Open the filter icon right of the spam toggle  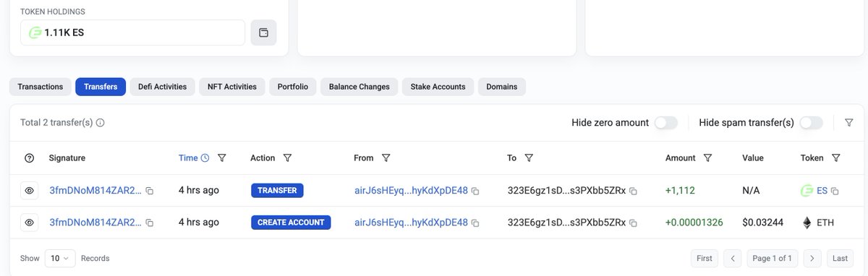[848, 123]
